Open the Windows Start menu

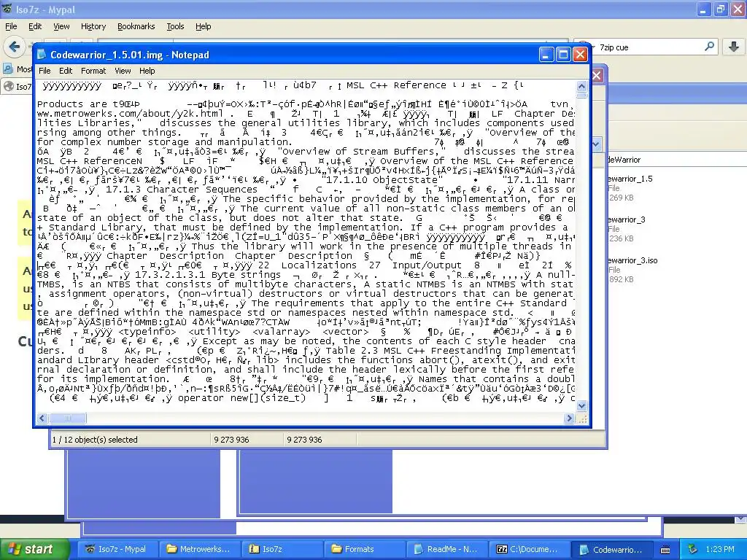point(34,549)
